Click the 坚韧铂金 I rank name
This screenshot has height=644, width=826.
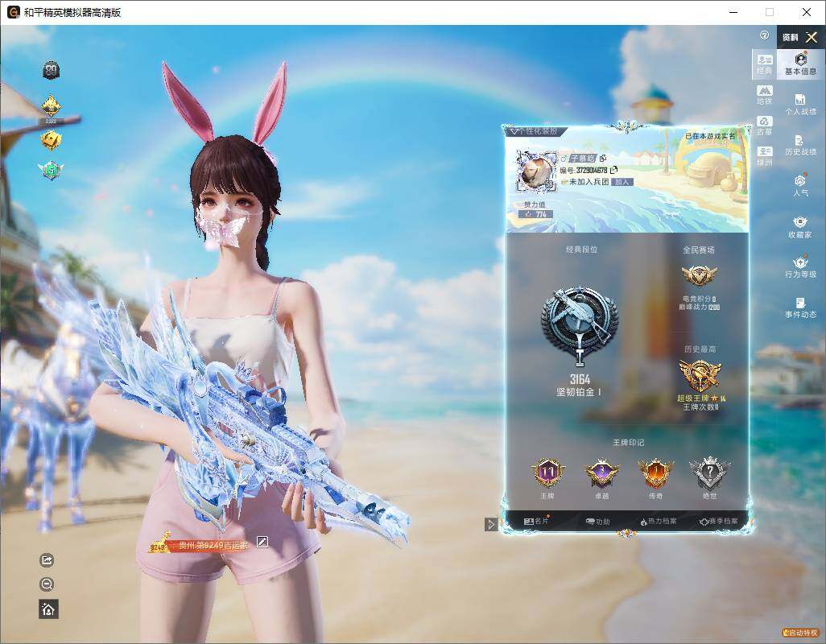pos(579,392)
